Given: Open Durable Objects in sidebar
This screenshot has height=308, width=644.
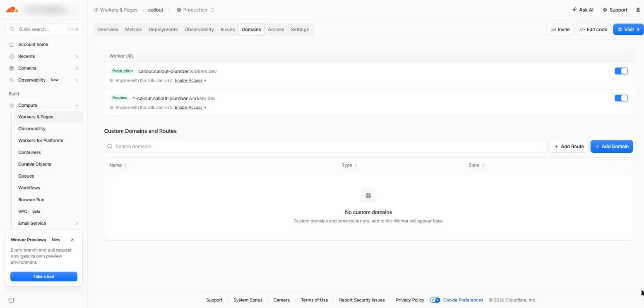Looking at the screenshot, I should click(35, 164).
